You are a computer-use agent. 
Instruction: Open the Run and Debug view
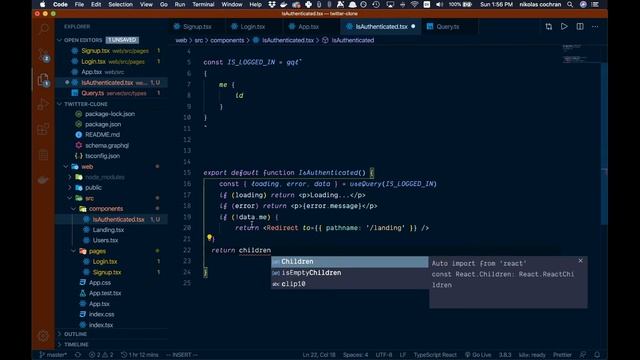click(43, 104)
